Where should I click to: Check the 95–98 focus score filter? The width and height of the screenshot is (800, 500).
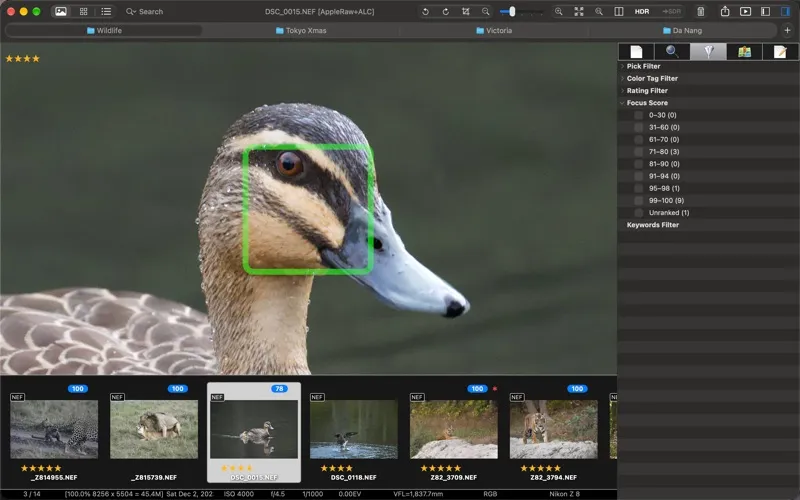(x=638, y=189)
